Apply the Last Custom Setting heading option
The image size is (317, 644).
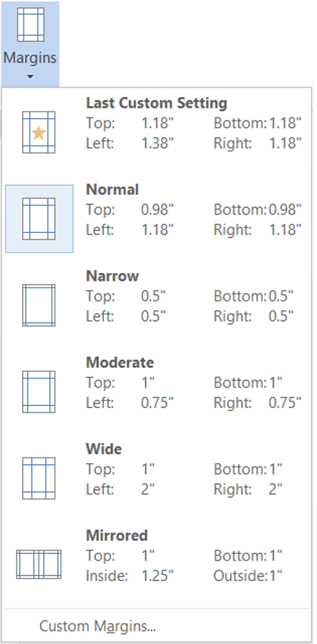[156, 103]
